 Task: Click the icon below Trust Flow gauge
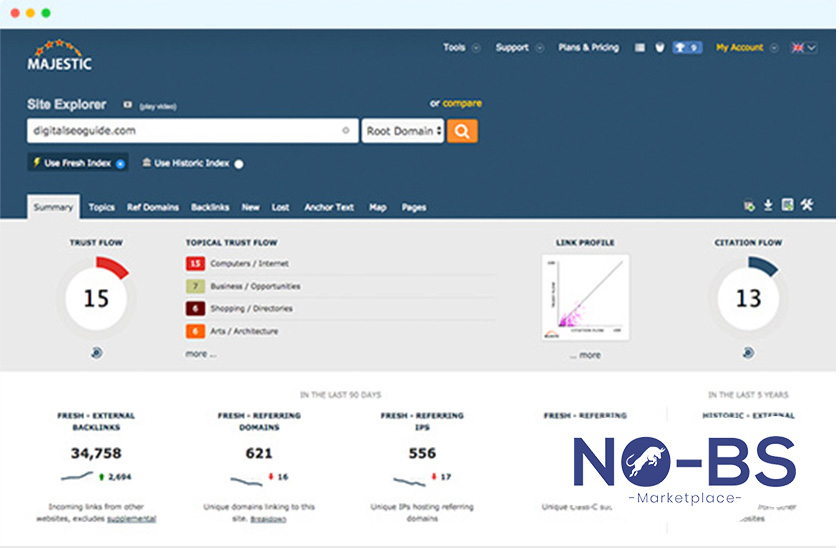pos(96,352)
